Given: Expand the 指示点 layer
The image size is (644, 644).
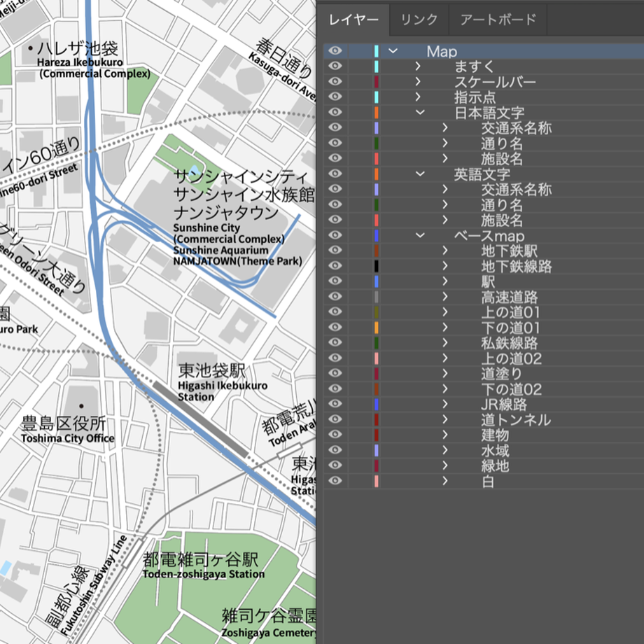Looking at the screenshot, I should [418, 97].
